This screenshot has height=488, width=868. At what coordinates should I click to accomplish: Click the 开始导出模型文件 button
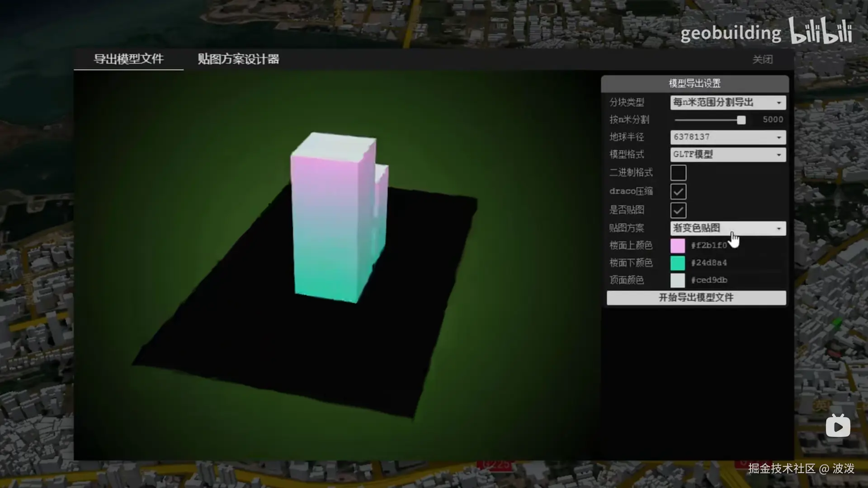click(x=696, y=297)
